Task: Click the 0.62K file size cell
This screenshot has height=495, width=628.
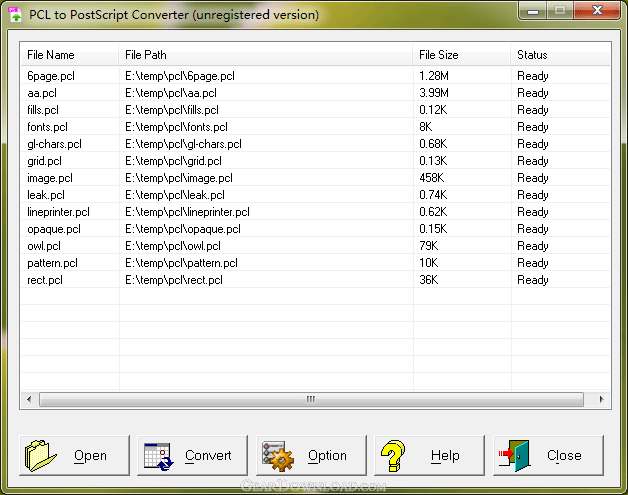Action: (433, 212)
